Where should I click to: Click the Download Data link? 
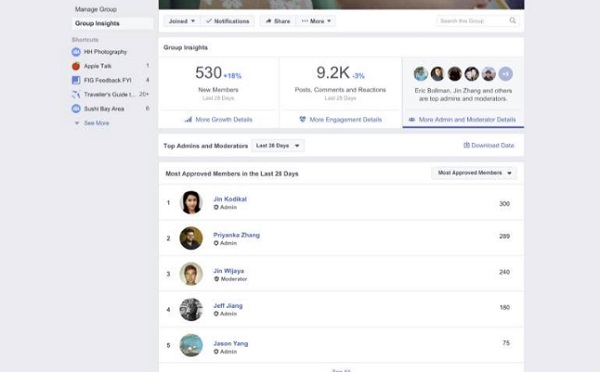489,145
